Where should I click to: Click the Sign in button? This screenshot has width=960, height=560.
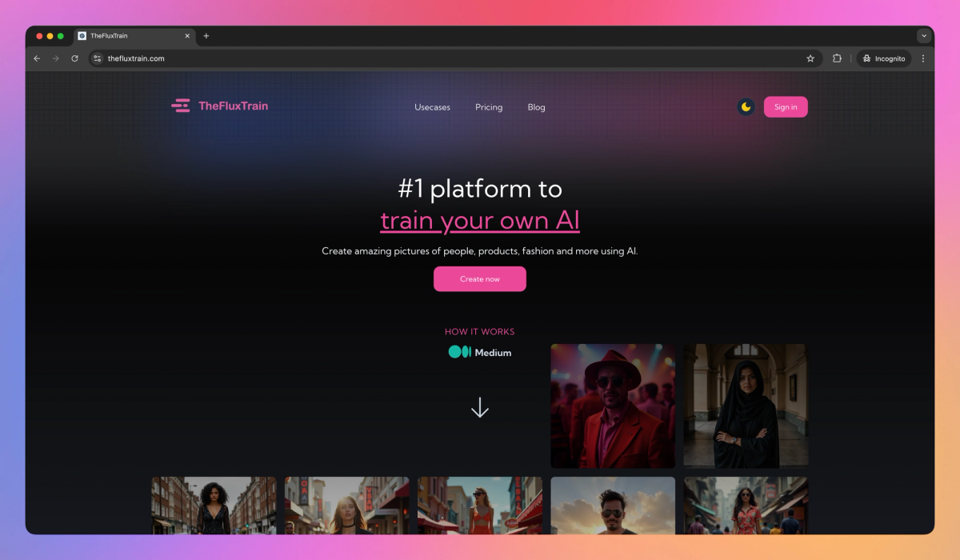786,106
